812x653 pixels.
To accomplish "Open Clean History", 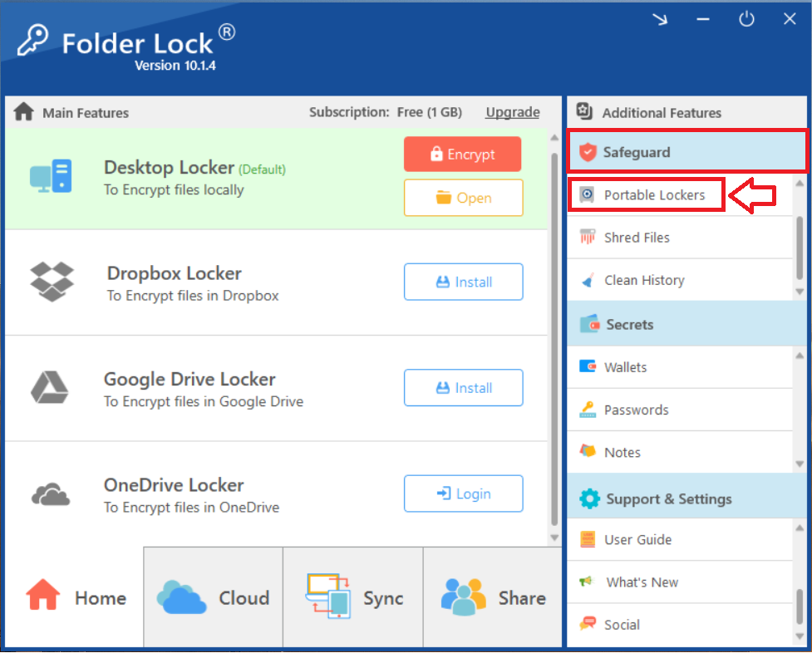I will click(x=680, y=280).
